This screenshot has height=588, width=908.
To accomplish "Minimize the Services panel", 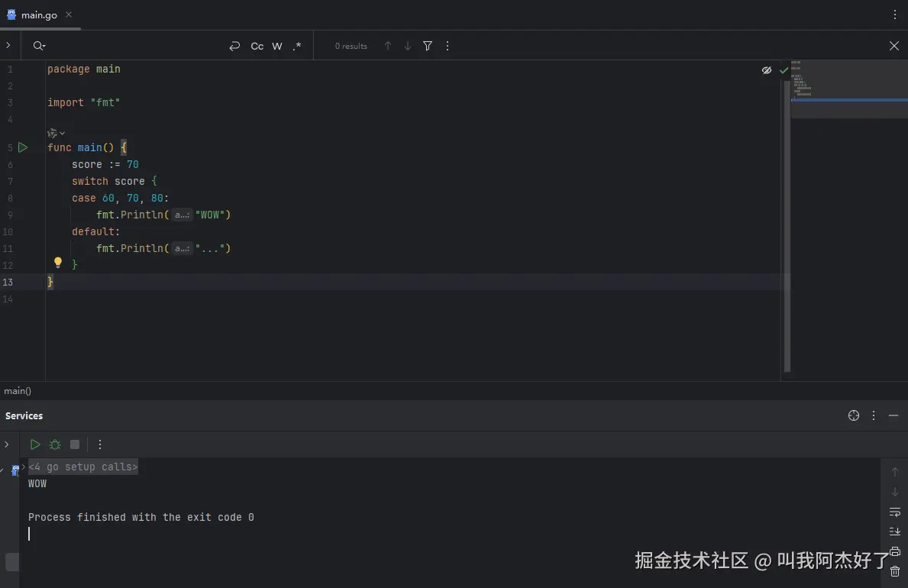I will click(x=893, y=415).
